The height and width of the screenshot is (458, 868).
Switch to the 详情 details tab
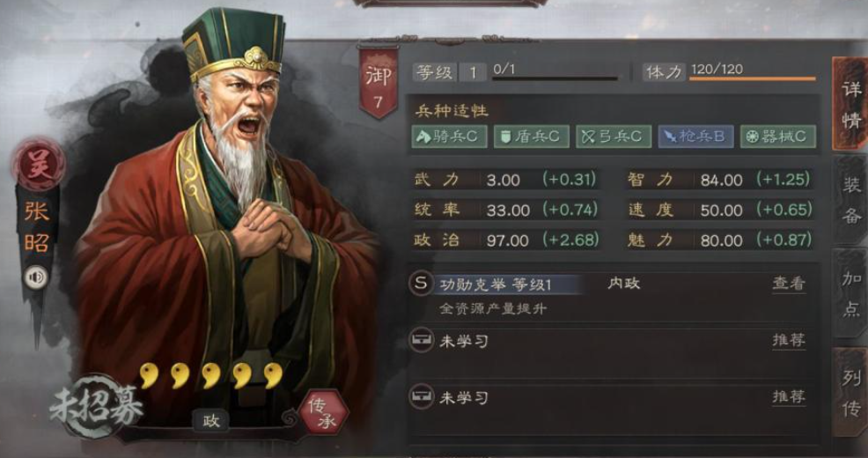pyautogui.click(x=851, y=104)
